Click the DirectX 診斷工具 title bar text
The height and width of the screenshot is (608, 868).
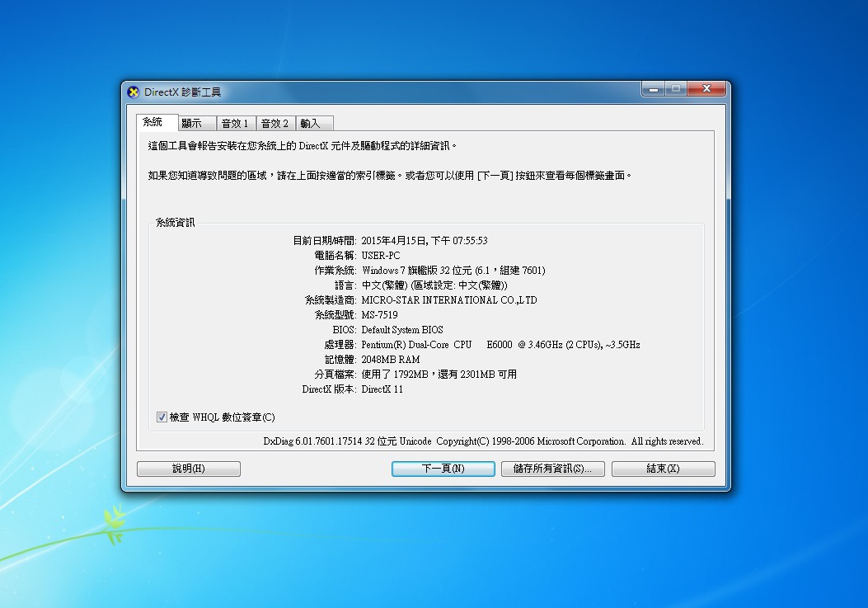click(183, 92)
